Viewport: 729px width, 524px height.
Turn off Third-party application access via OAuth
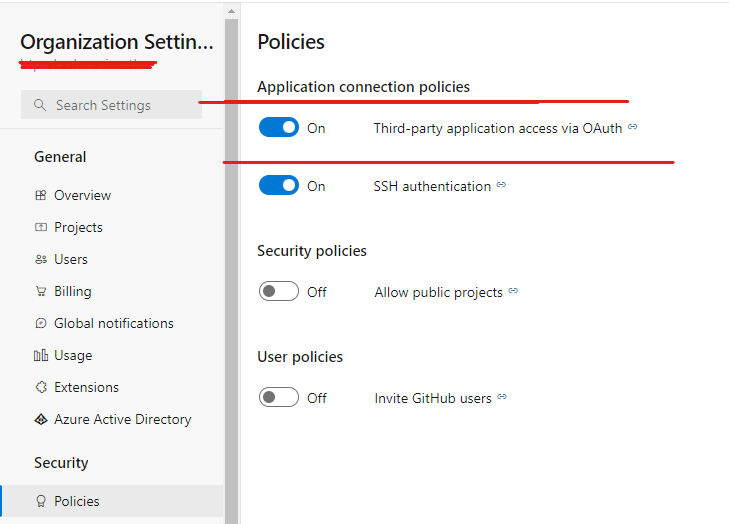[279, 127]
